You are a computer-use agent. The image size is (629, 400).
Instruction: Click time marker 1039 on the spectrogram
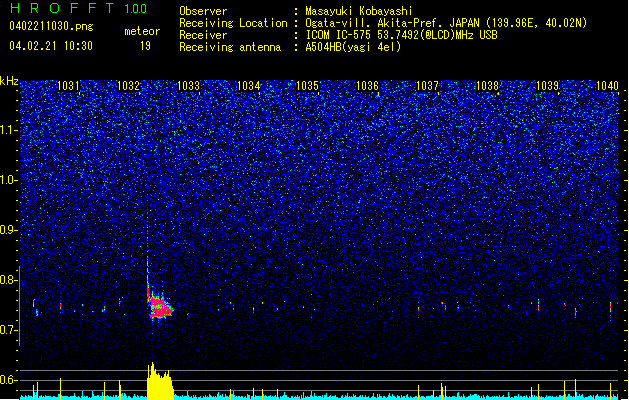pos(547,85)
